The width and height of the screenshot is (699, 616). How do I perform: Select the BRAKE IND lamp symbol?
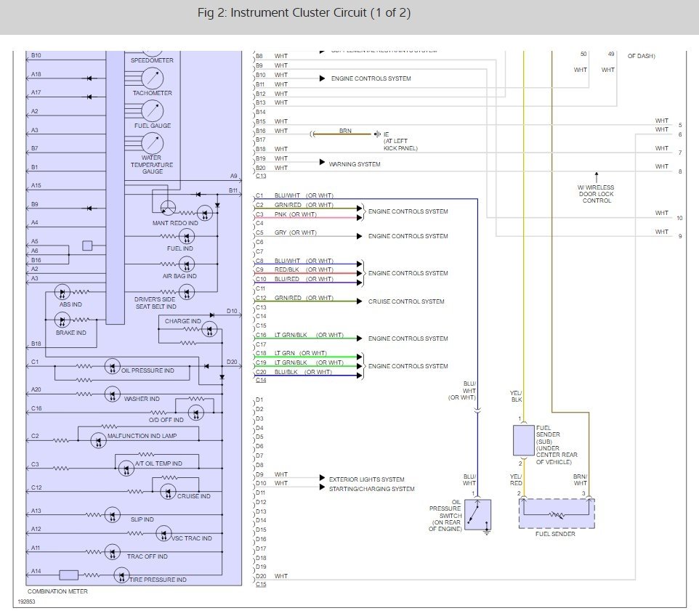(62, 319)
